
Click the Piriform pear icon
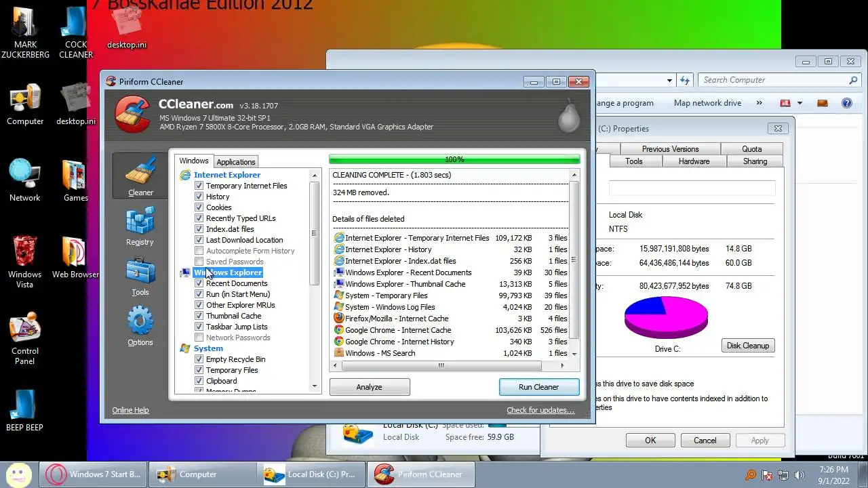click(x=568, y=117)
